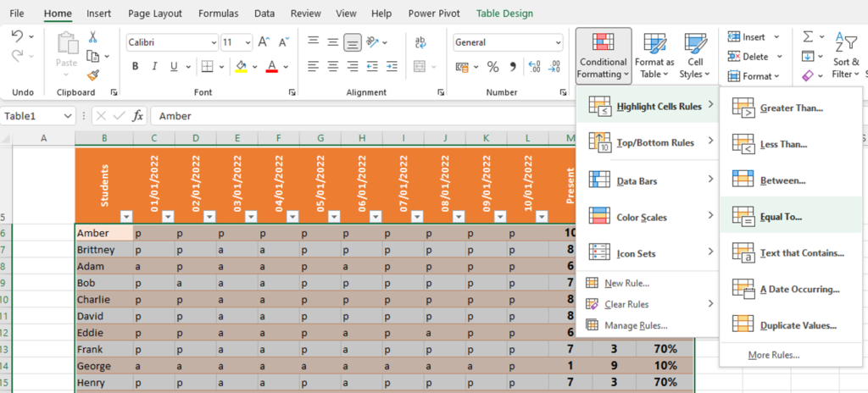Toggle Bottom Align button

coord(352,42)
